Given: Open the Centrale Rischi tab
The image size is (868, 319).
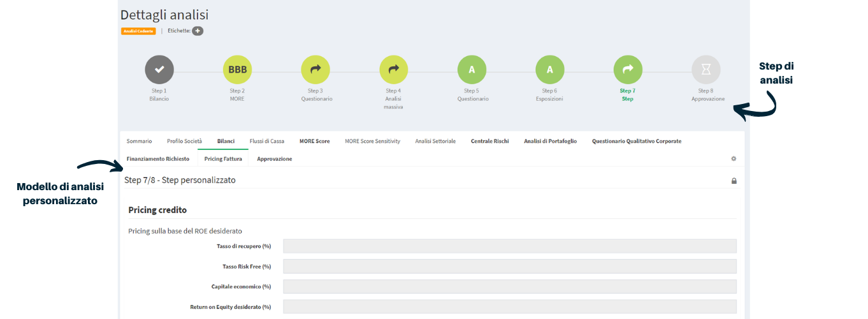Looking at the screenshot, I should pyautogui.click(x=490, y=141).
